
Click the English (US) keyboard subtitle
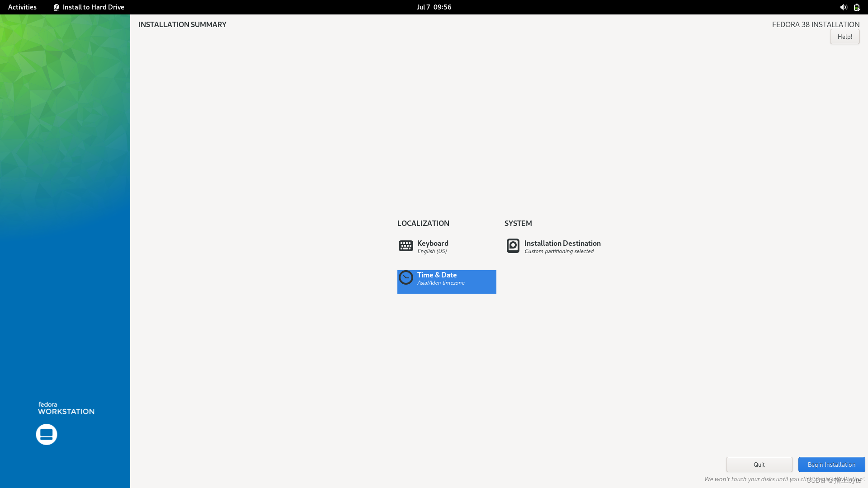coord(432,251)
